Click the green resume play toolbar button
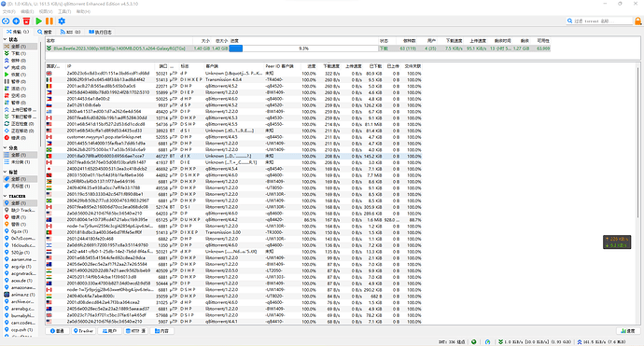Viewport: 644px width, 346px height. 38,21
